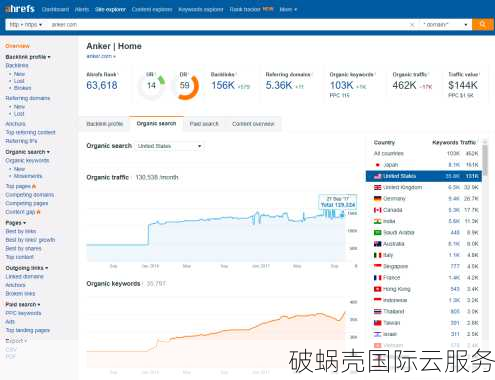495x380 pixels.
Task: Open the *.domain/* mode dropdown
Action: click(x=445, y=25)
